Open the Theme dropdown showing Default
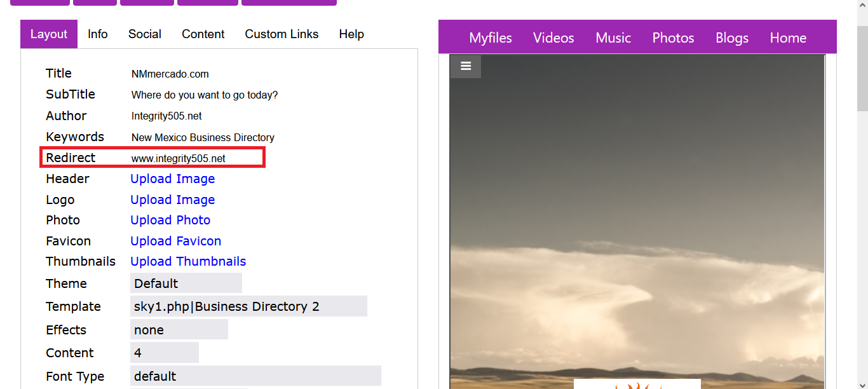This screenshot has height=389, width=868. pos(186,283)
